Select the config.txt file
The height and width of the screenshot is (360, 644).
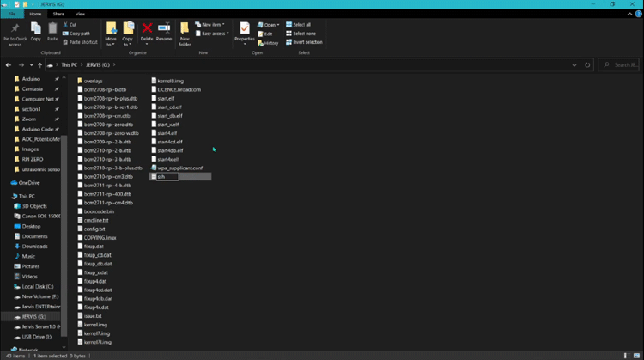point(94,229)
